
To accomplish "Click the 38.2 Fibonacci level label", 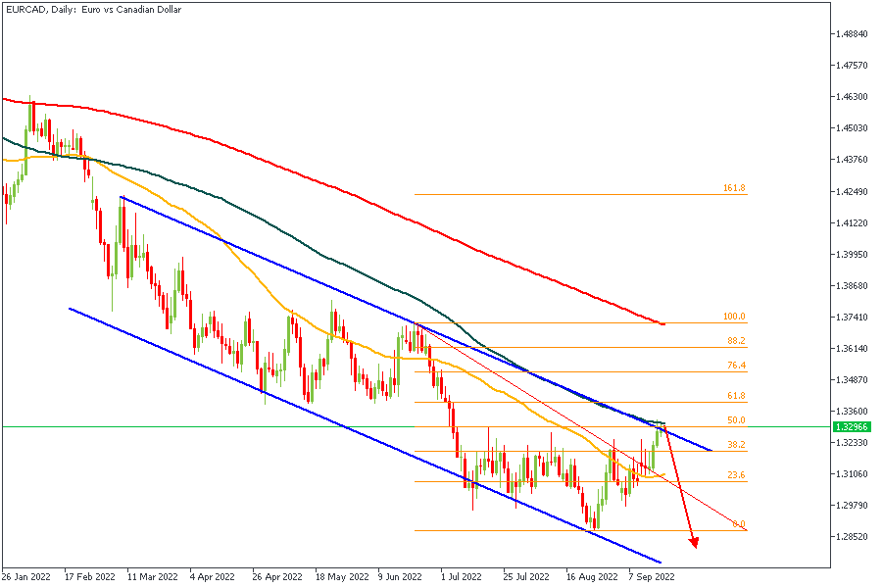I will [x=735, y=445].
